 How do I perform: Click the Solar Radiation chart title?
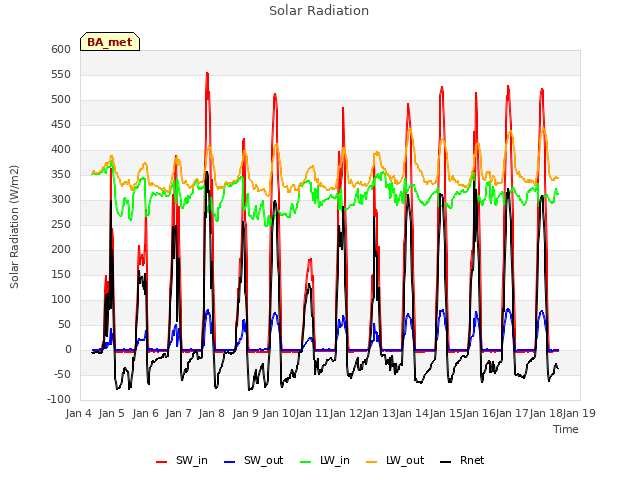coord(319,11)
